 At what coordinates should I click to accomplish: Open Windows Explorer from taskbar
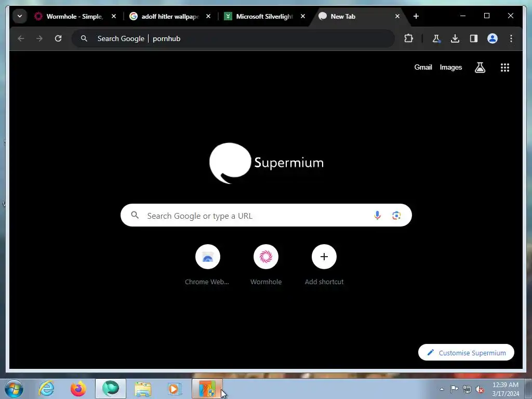click(143, 389)
